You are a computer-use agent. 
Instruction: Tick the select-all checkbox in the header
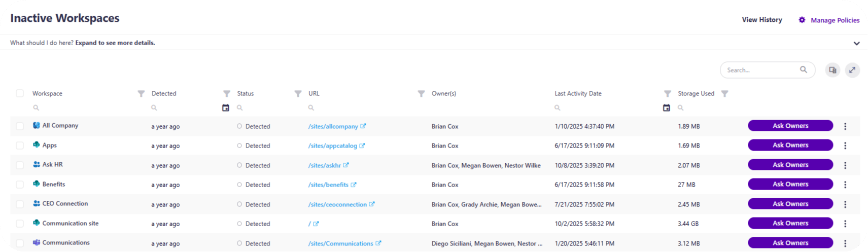[20, 94]
